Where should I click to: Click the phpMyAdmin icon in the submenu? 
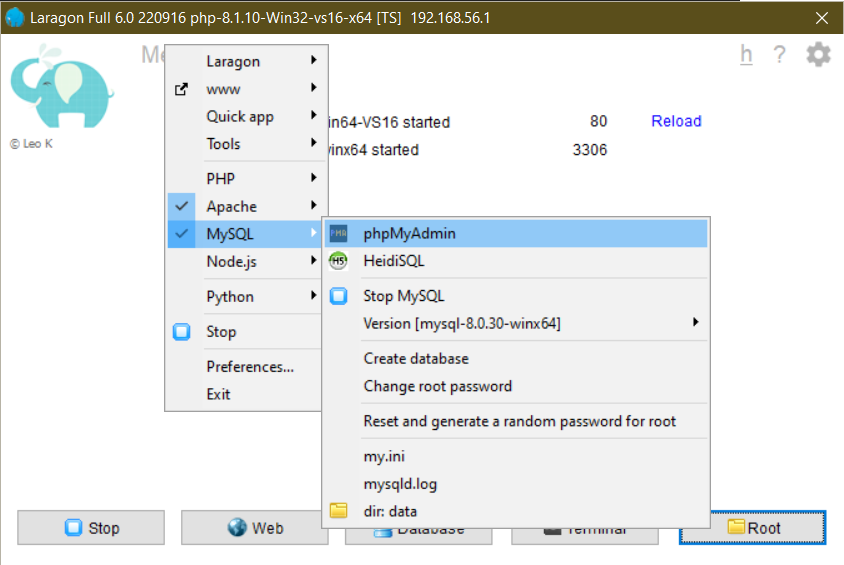tap(339, 234)
